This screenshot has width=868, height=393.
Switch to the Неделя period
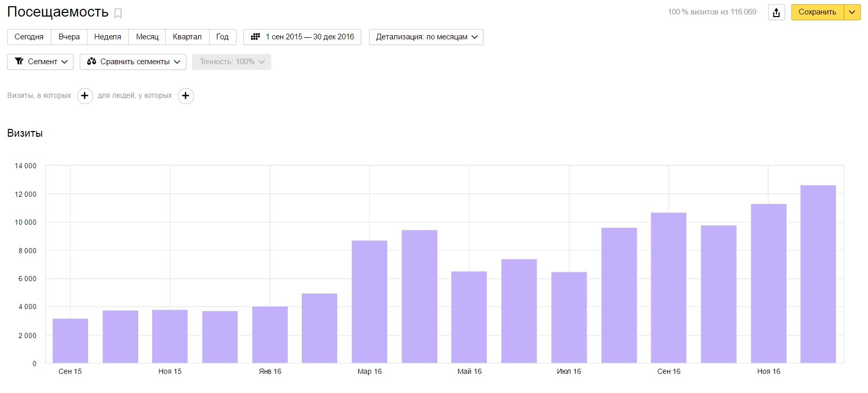pyautogui.click(x=108, y=37)
